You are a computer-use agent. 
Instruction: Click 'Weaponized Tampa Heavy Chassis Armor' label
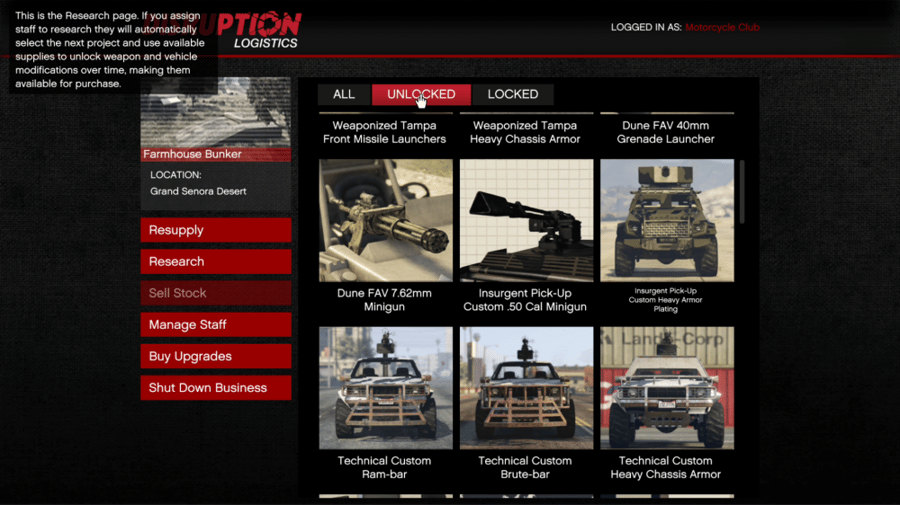click(525, 133)
